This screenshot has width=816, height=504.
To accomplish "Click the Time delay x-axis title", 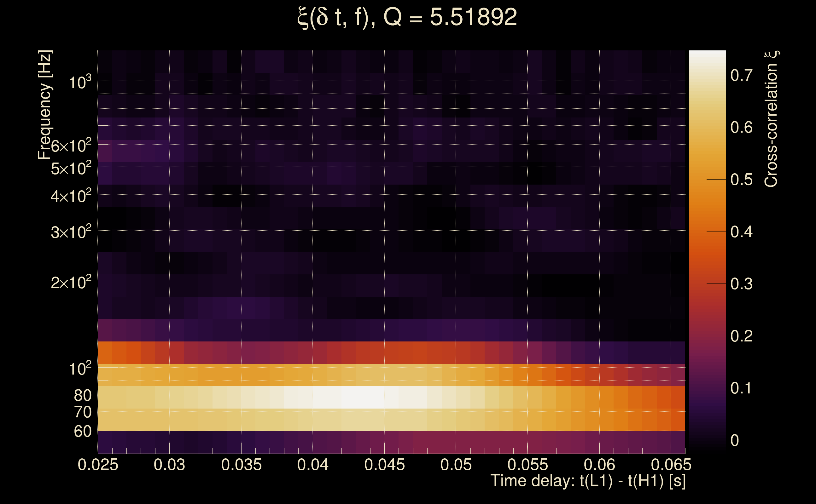I will coord(588,481).
